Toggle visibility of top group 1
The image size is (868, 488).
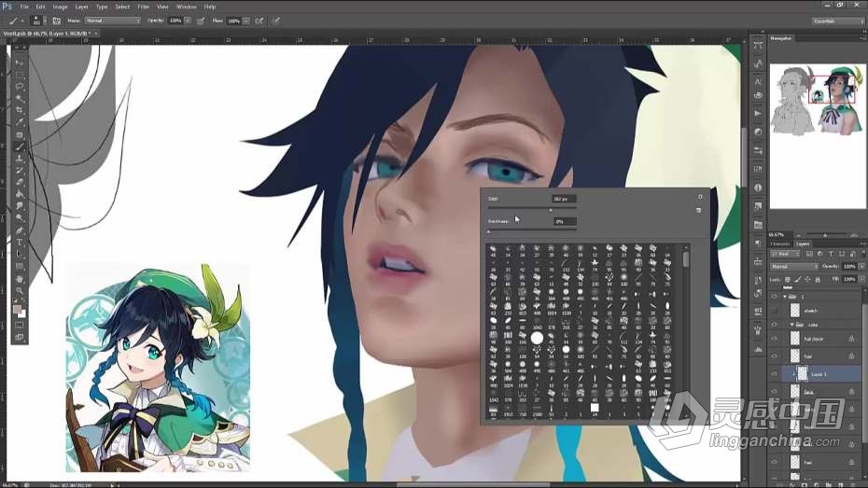(x=774, y=297)
